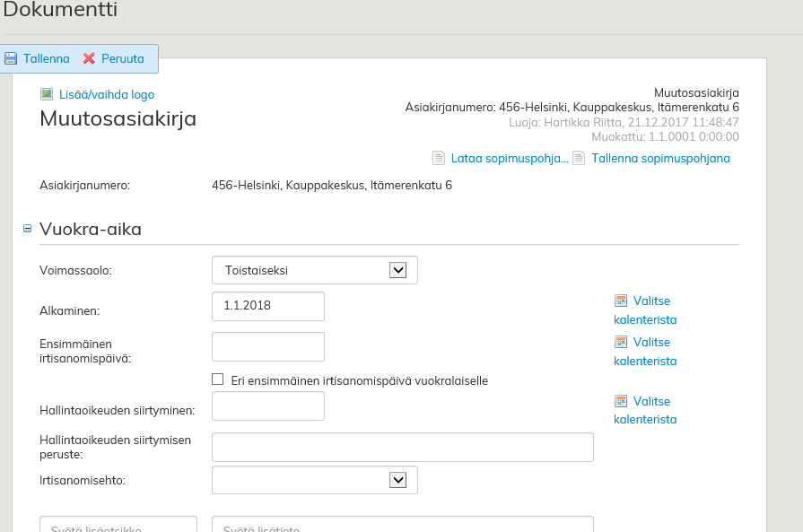This screenshot has height=532, width=803.
Task: Enable Eri ensimmäinen irtisanomispäivä vuokralaiselle checkbox
Action: pos(218,379)
